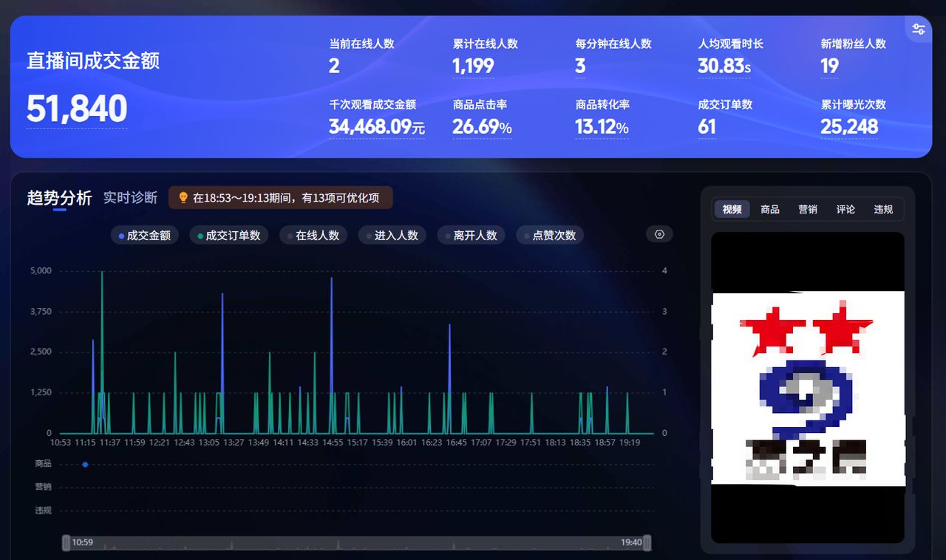Select the 商品 tab in the preview panel
Screen dimensions: 946x560
(770, 210)
